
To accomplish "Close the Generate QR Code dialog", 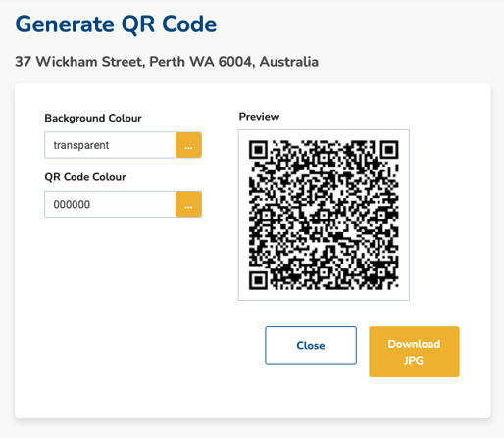I will coord(311,345).
